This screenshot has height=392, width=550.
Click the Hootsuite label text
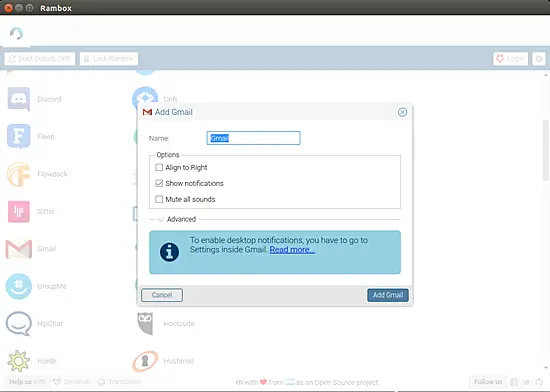pyautogui.click(x=179, y=324)
